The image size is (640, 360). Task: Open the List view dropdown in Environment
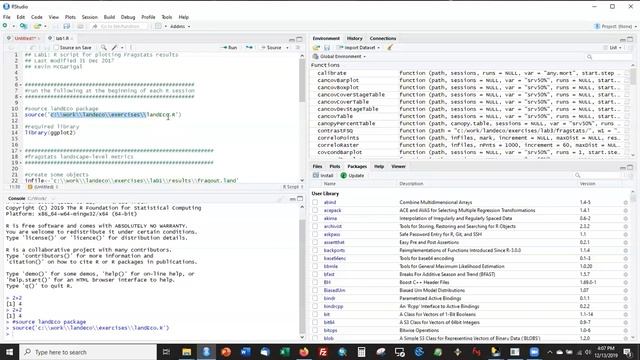click(613, 47)
